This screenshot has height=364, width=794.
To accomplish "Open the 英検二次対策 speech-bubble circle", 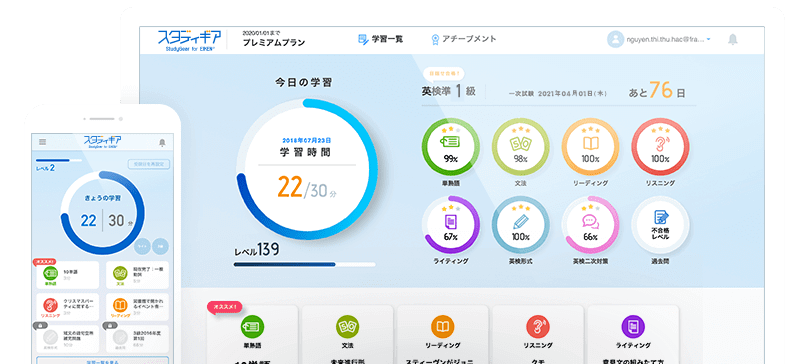I will click(x=590, y=224).
